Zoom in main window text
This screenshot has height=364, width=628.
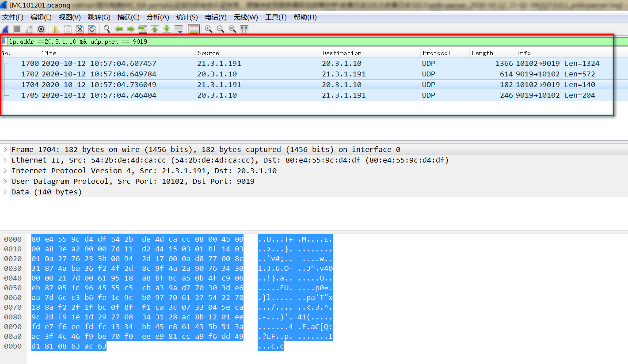coord(208,29)
